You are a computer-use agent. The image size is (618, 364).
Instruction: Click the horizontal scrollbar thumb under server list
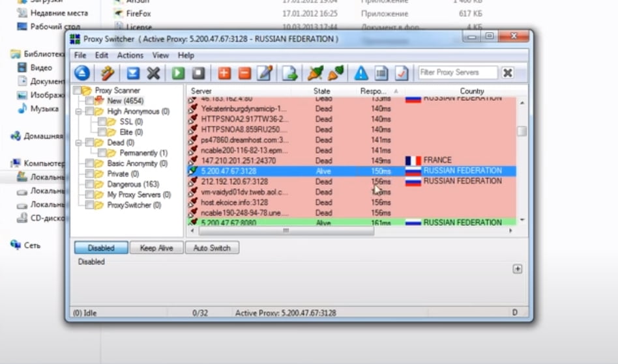[x=286, y=231]
